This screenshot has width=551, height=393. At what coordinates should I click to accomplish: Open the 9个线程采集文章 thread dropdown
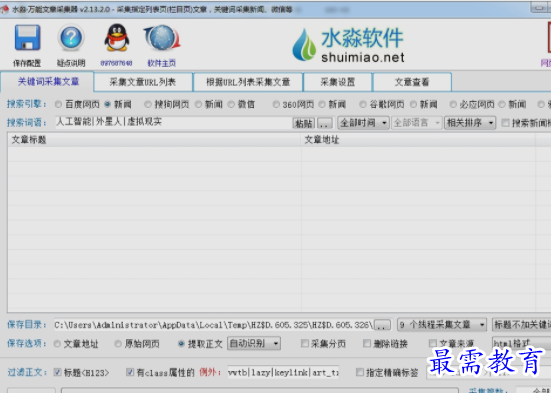(x=442, y=325)
